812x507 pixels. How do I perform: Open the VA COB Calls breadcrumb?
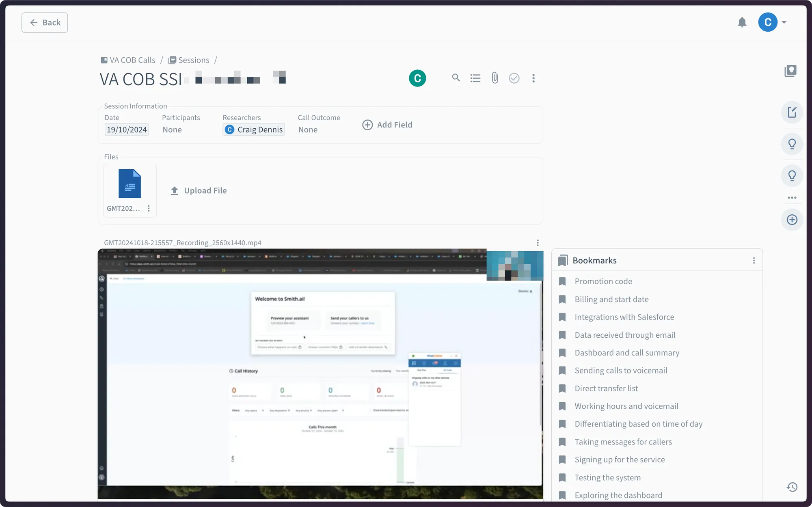click(x=128, y=60)
